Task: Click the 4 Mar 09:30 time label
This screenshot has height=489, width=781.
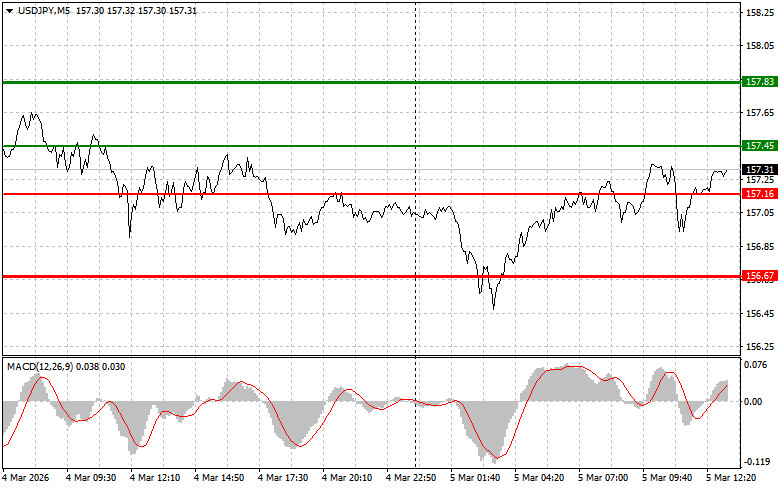Action: [x=91, y=478]
